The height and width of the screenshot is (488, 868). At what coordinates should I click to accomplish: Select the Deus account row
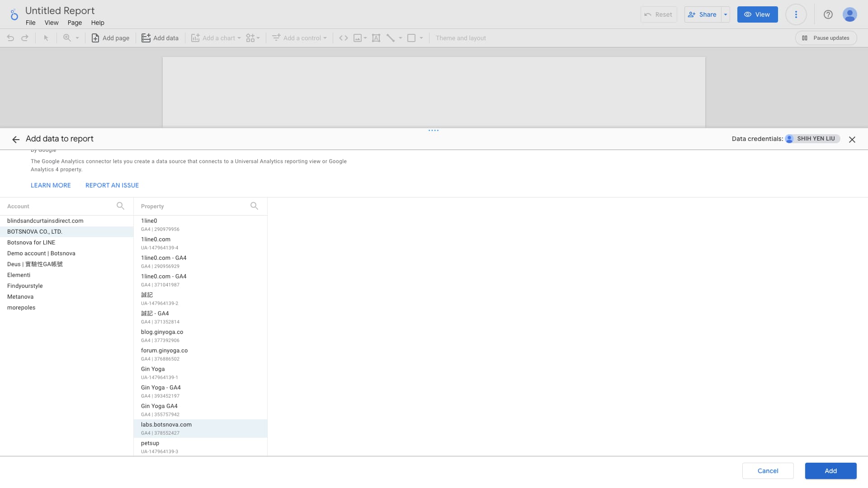[66, 264]
